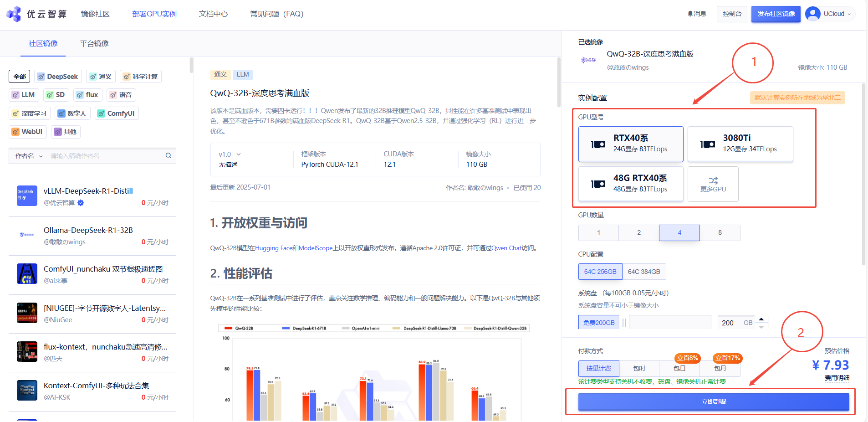Click the ComfyUI_nunchaku image thumbnail
Viewport: 868px width, 422px height.
(x=27, y=274)
